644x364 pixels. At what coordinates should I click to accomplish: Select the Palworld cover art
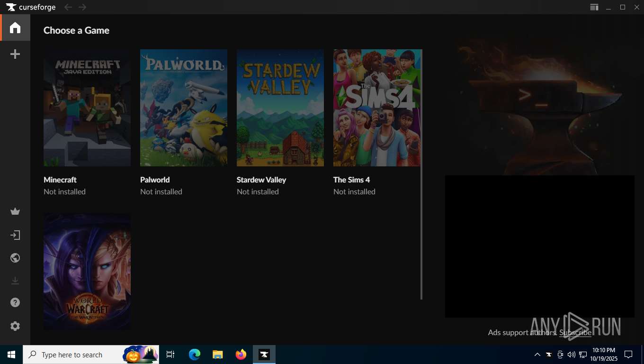pyautogui.click(x=184, y=108)
